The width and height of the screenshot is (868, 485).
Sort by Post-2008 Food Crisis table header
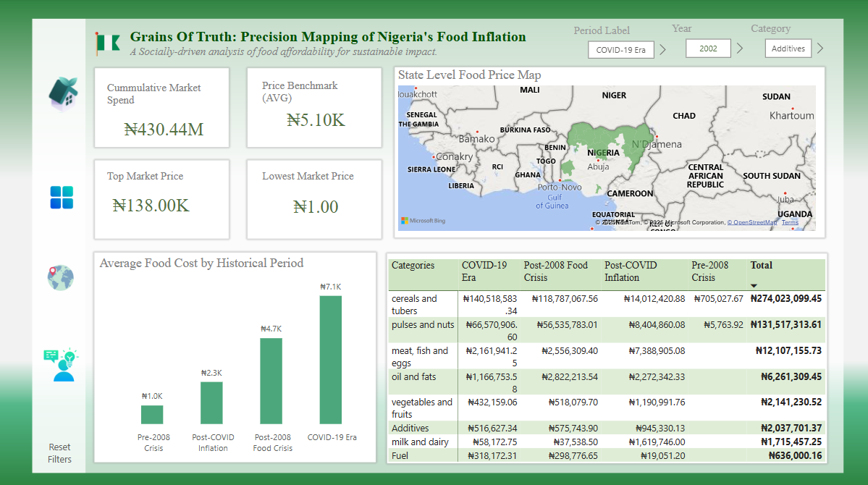point(556,271)
